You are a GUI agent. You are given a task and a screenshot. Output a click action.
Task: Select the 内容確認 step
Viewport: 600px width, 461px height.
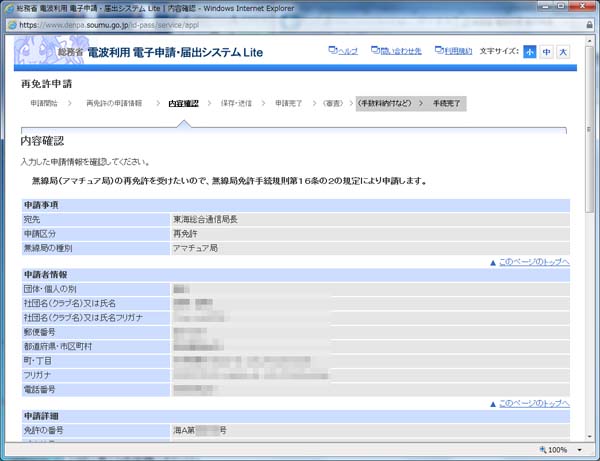pyautogui.click(x=183, y=103)
